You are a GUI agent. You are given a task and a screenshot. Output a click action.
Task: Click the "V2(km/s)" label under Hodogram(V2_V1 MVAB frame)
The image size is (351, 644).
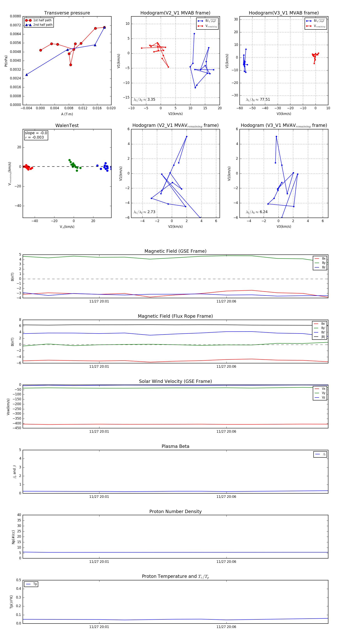(175, 114)
